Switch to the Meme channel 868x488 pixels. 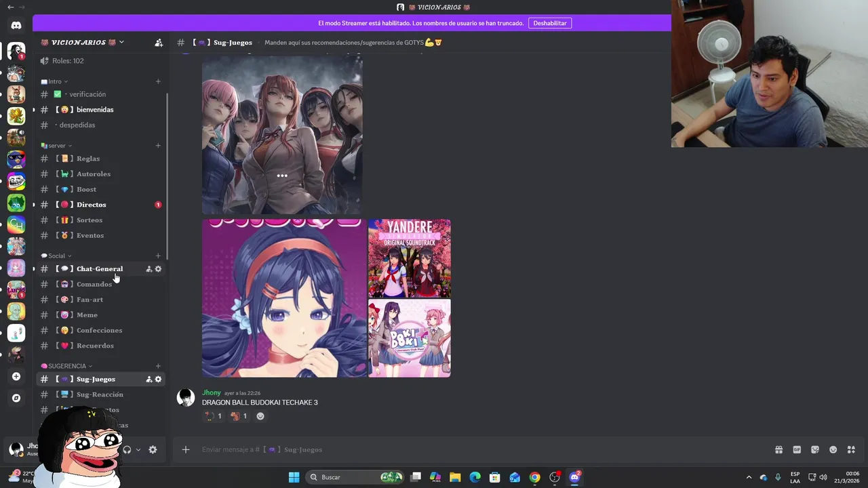click(100, 314)
